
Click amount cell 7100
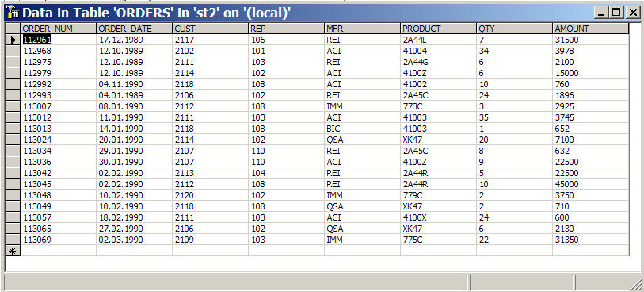[x=591, y=140]
